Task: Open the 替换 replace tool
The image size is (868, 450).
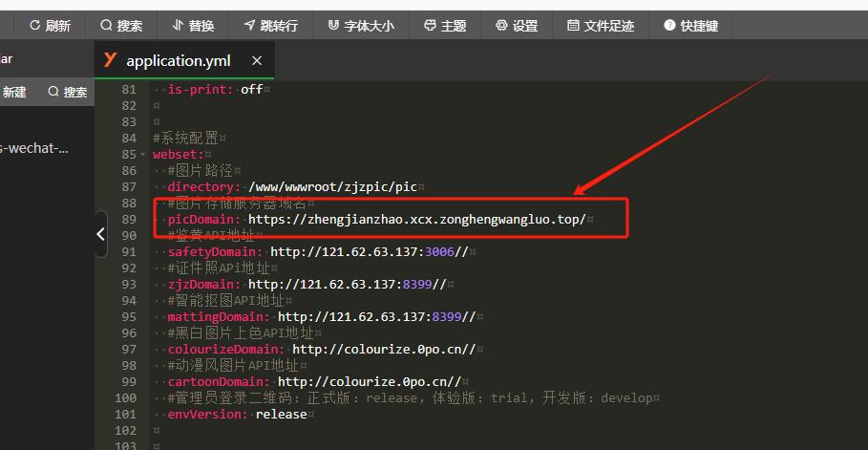Action: (193, 25)
